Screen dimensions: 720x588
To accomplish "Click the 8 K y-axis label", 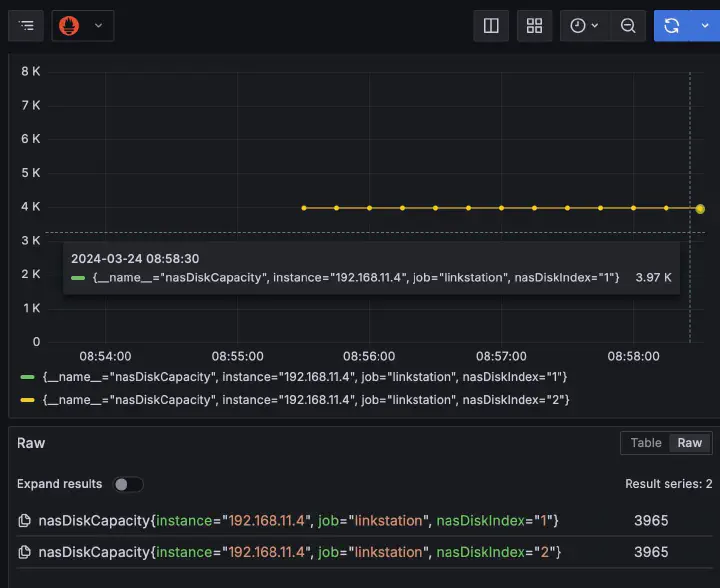I will 31,71.
